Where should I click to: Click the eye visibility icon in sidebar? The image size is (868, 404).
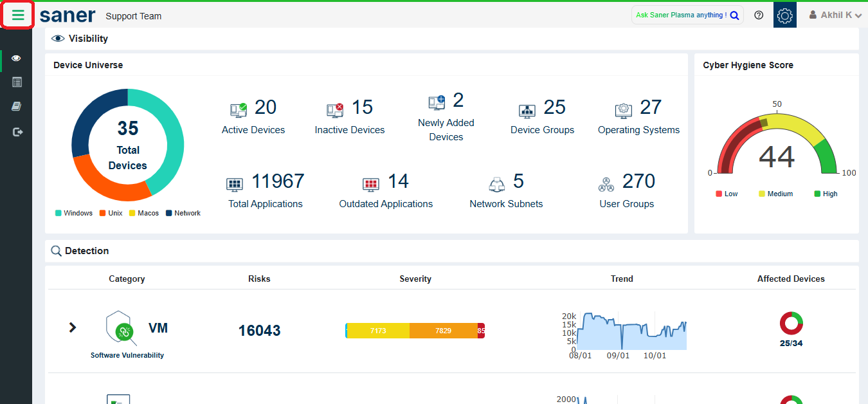pyautogui.click(x=16, y=59)
